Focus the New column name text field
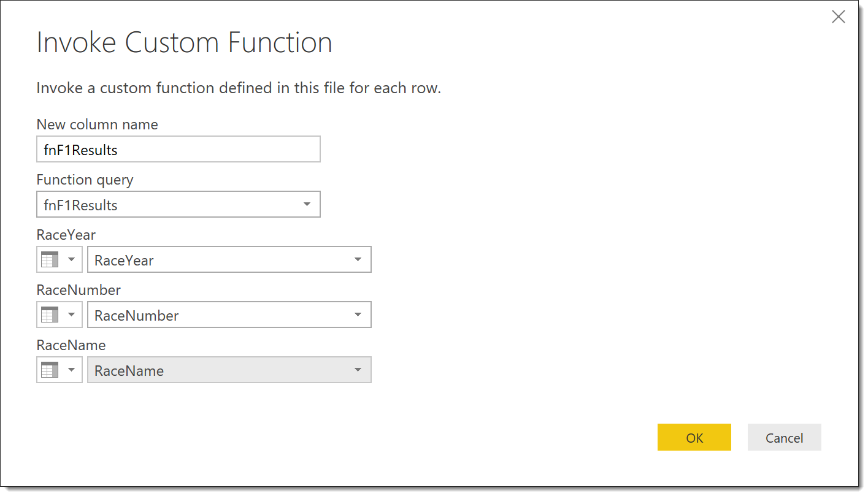 click(x=179, y=150)
